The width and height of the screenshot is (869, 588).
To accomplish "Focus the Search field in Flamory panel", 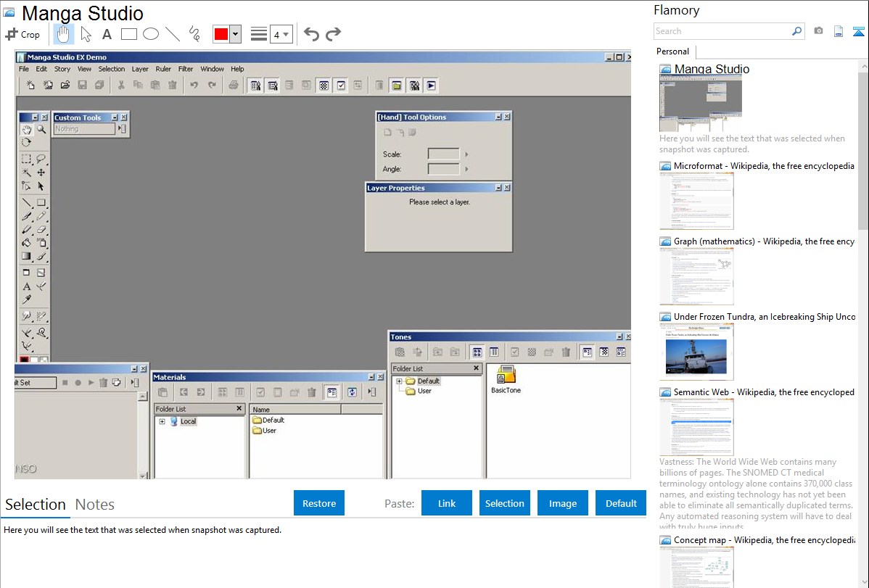I will [x=722, y=31].
